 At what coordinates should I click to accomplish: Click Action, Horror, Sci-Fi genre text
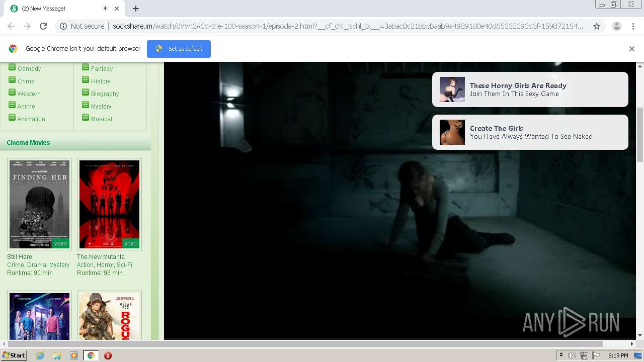(105, 265)
